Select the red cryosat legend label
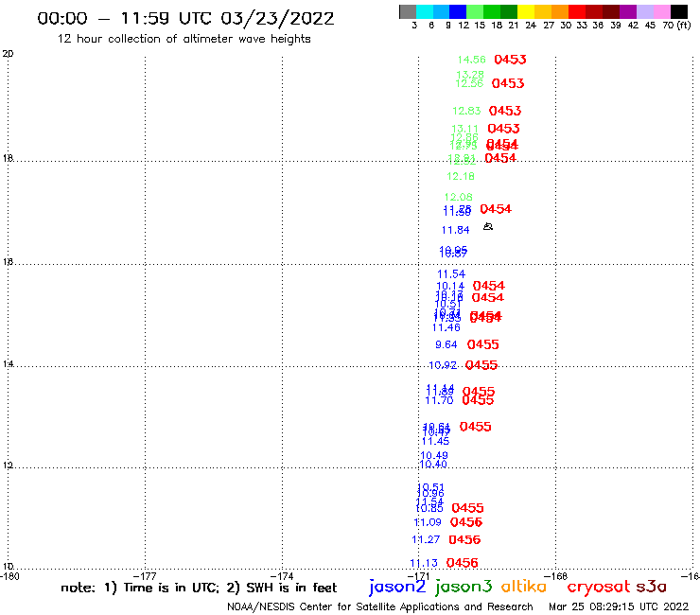The height and width of the screenshot is (615, 700). (x=598, y=587)
